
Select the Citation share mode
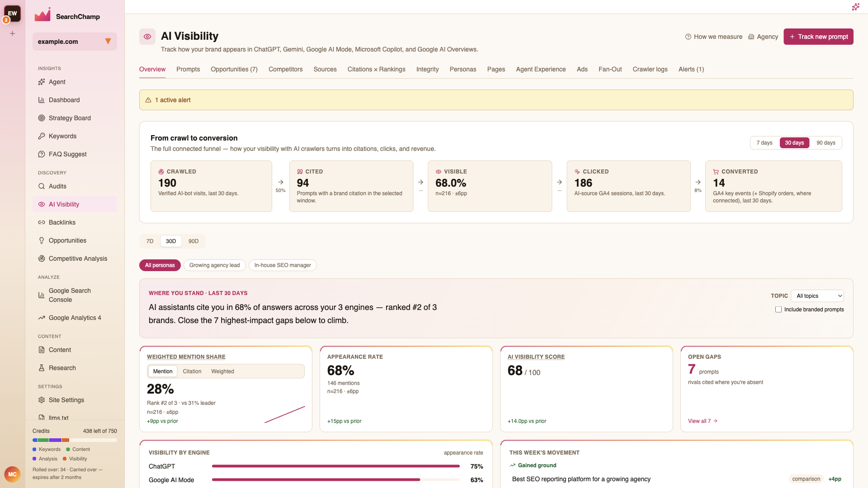coord(192,371)
